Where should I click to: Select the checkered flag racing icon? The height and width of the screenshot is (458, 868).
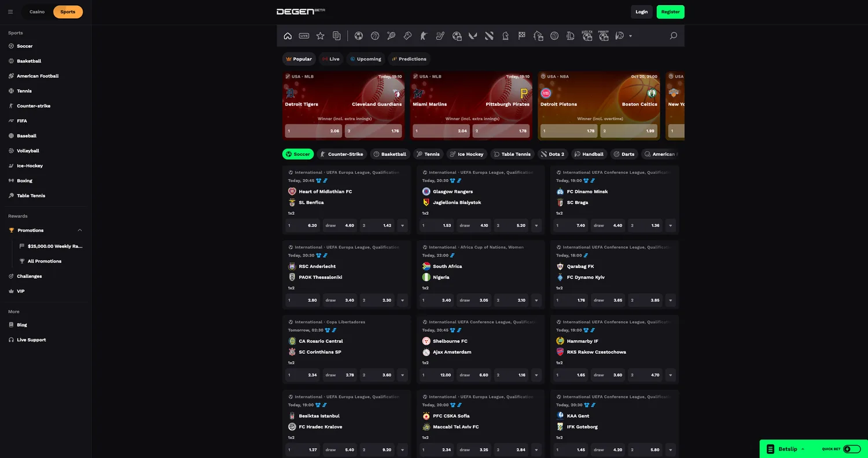521,36
